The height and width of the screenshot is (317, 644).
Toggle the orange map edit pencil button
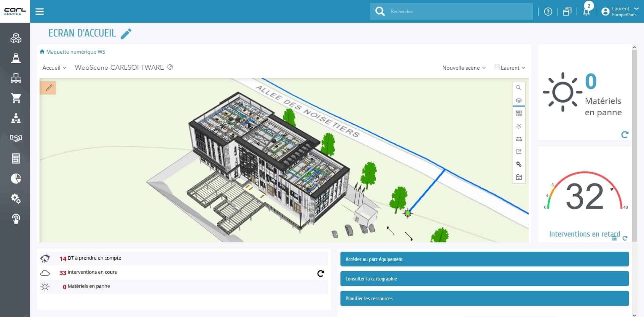[x=48, y=88]
